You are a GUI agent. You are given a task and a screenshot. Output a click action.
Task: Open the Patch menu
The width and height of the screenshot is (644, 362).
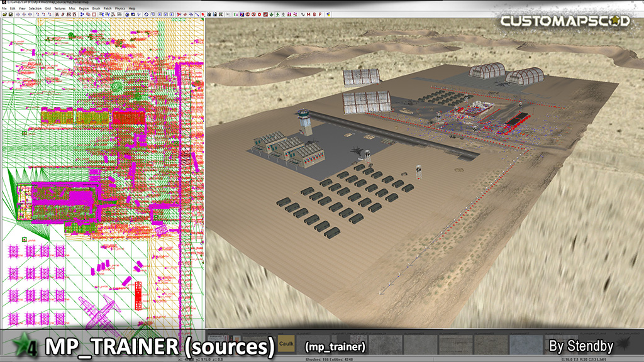point(108,8)
